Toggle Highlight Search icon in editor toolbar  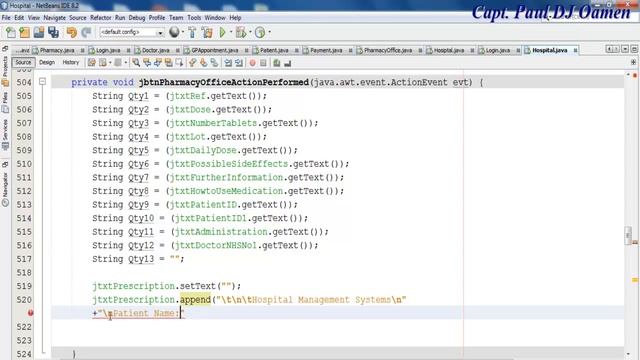point(168,63)
